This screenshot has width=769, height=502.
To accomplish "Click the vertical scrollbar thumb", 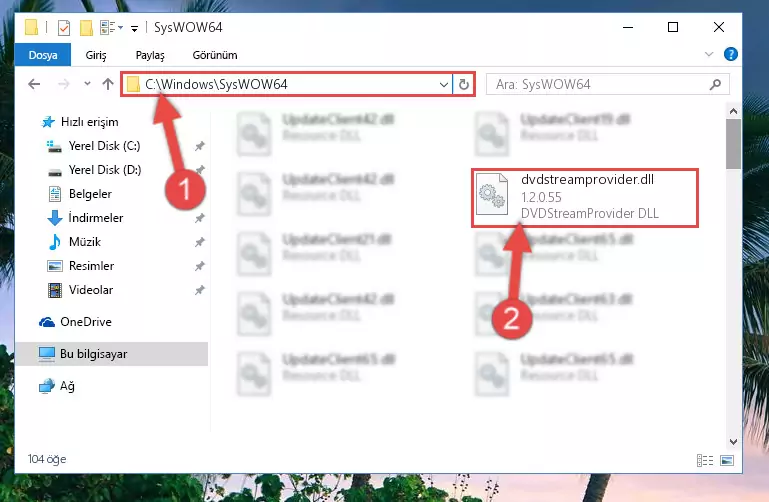I will coord(733,144).
